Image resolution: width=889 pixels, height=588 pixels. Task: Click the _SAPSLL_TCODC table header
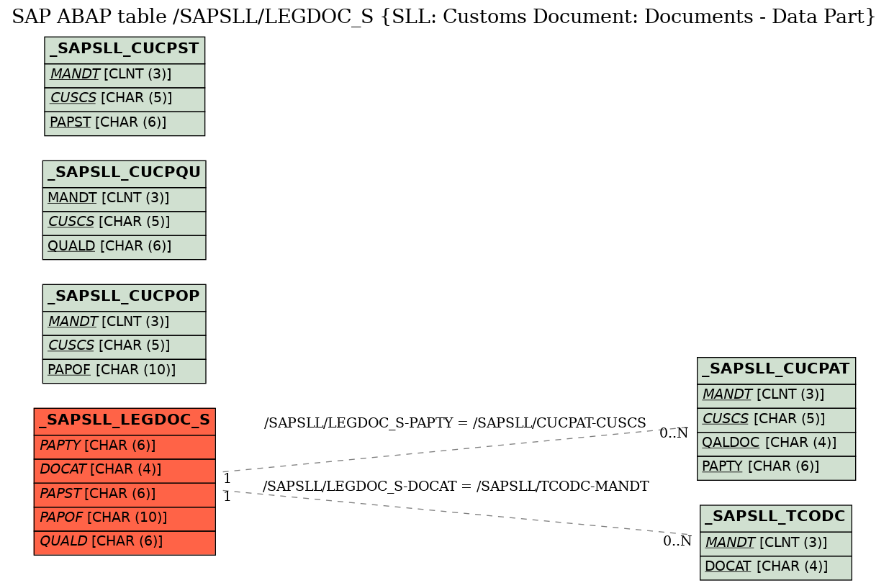coord(776,517)
